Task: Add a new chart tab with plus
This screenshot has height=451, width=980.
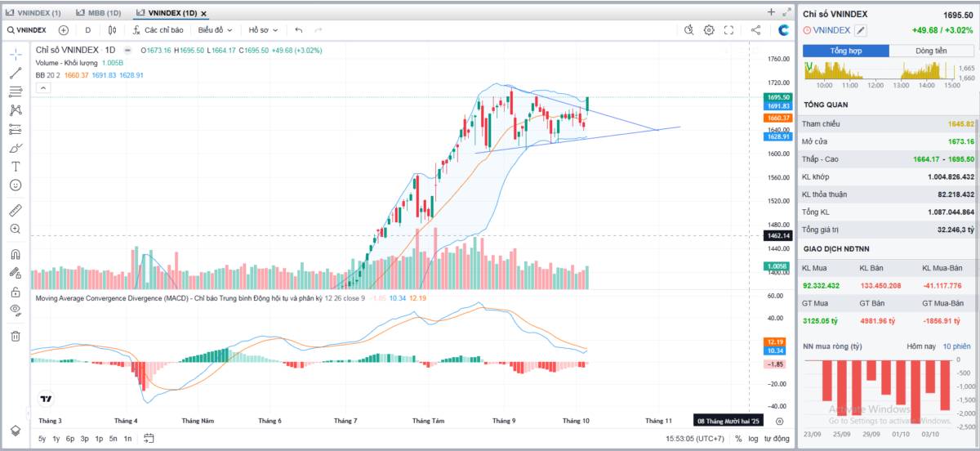Action: [771, 12]
